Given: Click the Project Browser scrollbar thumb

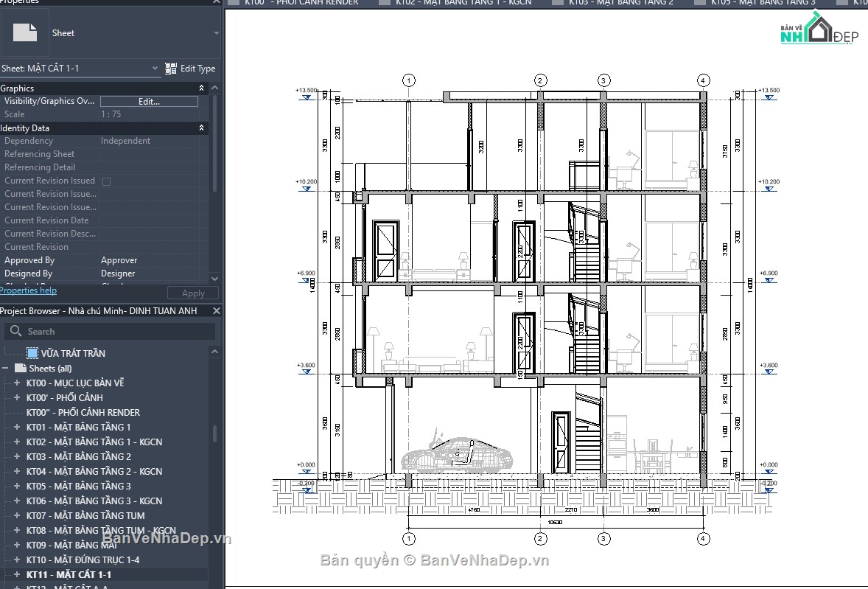Looking at the screenshot, I should point(214,433).
